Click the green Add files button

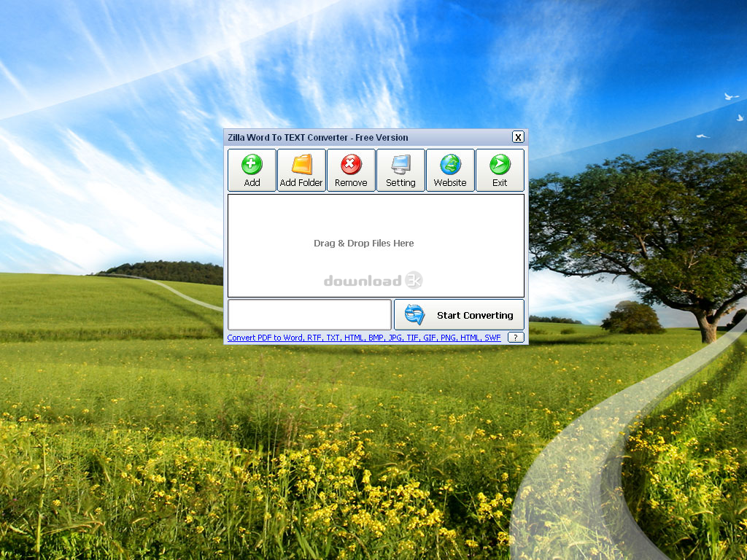point(252,170)
